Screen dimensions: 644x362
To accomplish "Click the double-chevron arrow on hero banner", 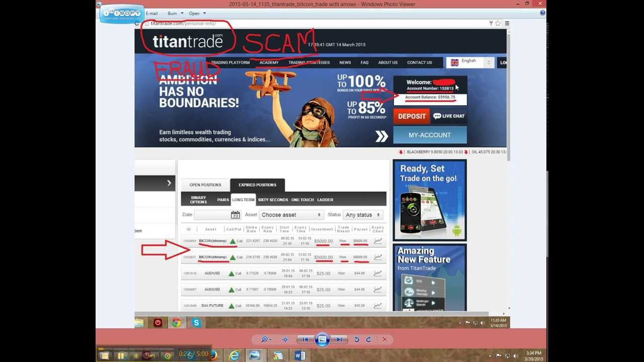I will pos(382,136).
